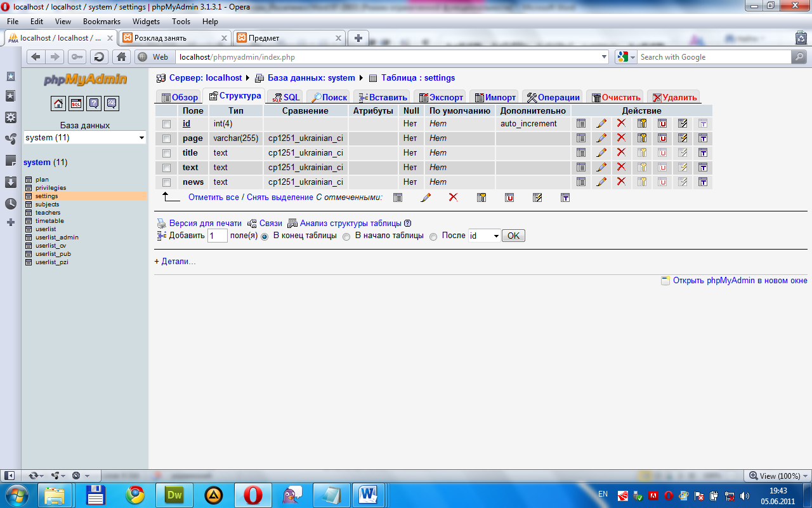Click 'Открыть phpMyAdmin в новом окне' link
The height and width of the screenshot is (508, 812).
tap(740, 281)
